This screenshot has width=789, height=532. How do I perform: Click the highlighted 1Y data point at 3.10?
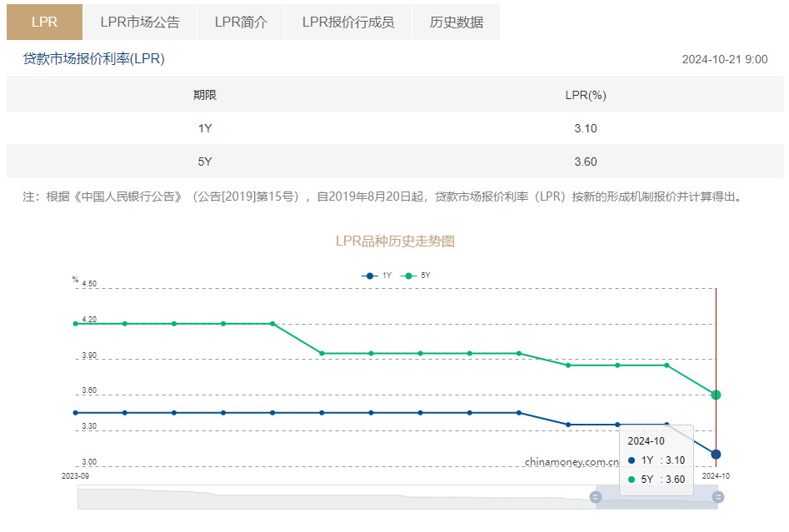point(716,455)
